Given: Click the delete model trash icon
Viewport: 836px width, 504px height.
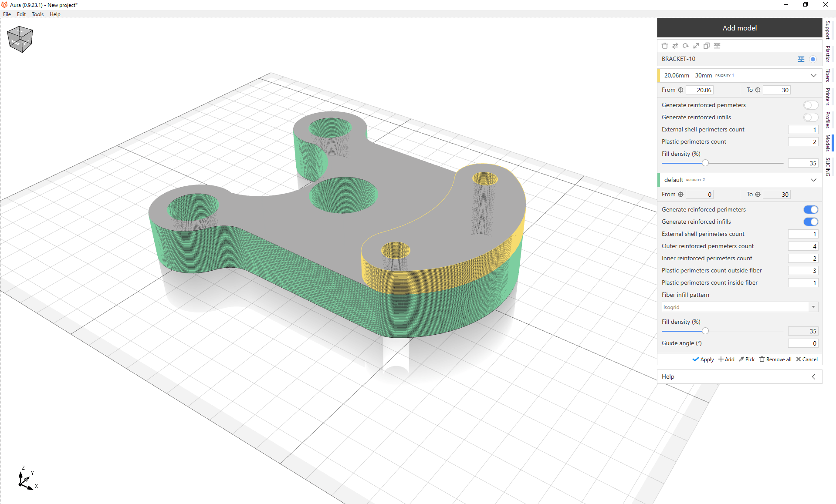Looking at the screenshot, I should [x=664, y=46].
